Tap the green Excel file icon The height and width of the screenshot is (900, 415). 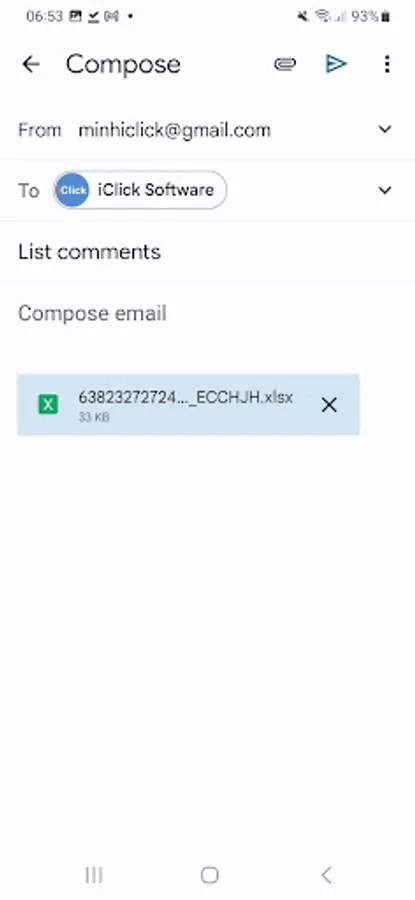(48, 405)
